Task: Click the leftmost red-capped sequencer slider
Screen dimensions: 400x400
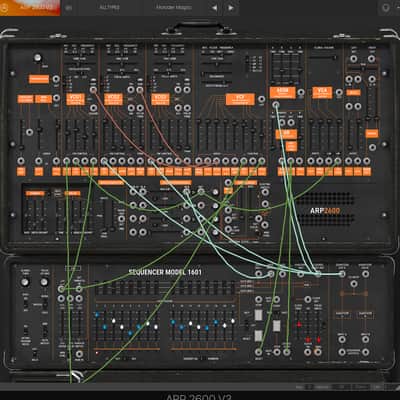Action: 299,324
